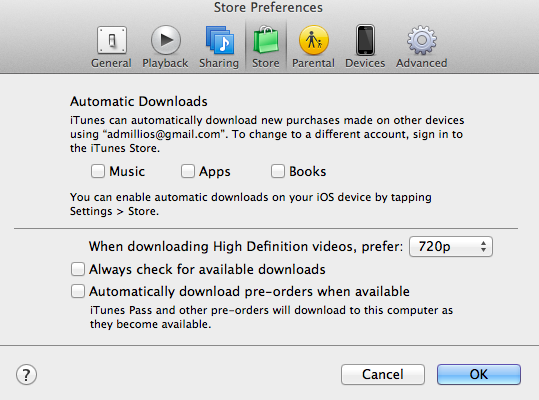Screen dimensions: 539x400
Task: Confirm preferences with the OK button
Action: tap(479, 375)
